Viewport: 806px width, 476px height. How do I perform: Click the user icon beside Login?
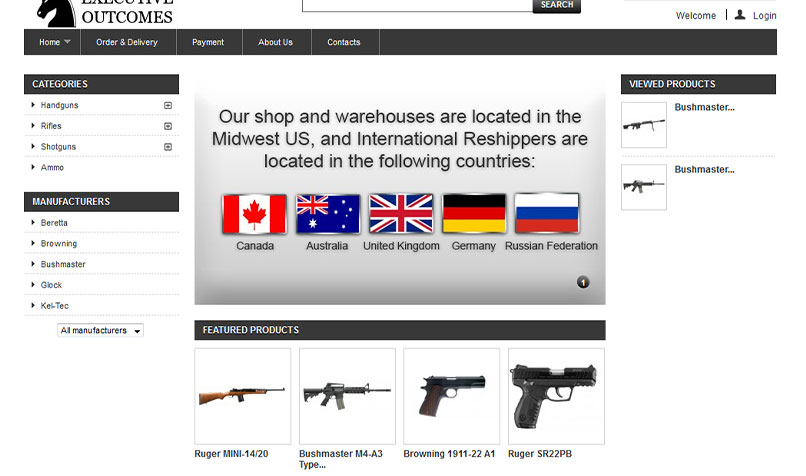coord(740,15)
